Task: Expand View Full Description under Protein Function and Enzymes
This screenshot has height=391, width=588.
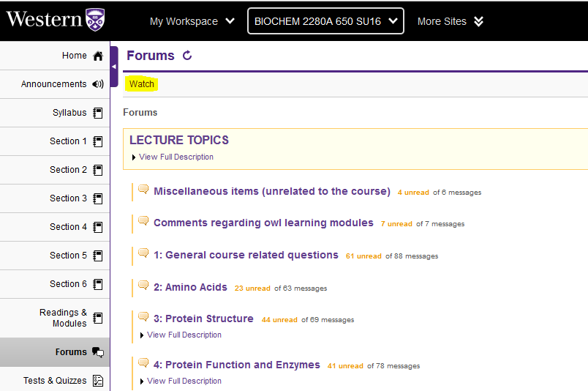Action: coord(181,381)
